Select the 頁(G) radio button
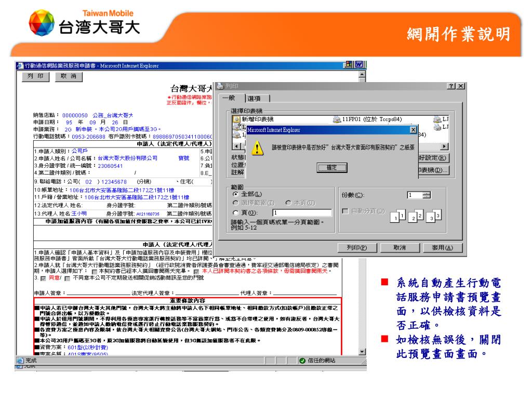532x399 pixels. pos(235,212)
